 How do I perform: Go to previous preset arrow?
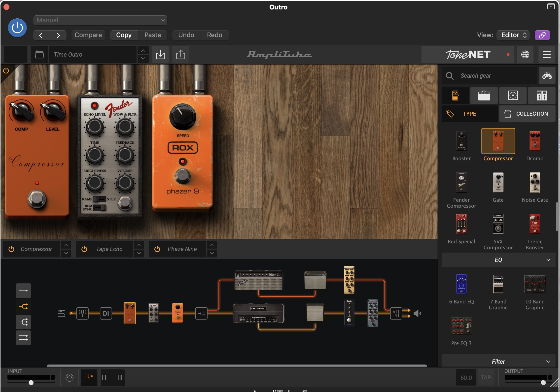41,35
